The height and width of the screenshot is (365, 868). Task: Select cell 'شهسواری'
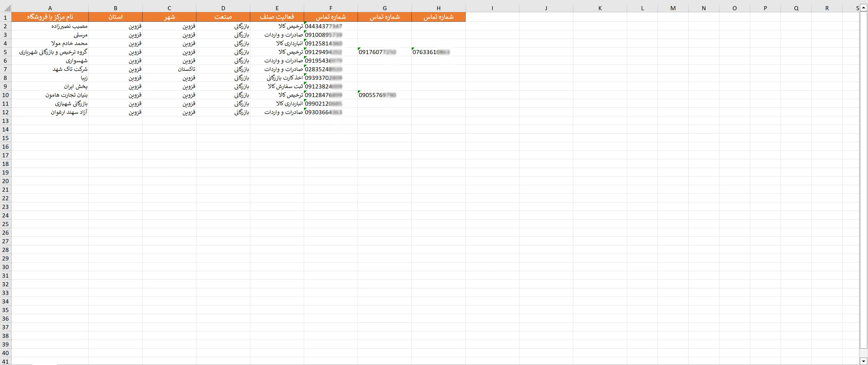click(50, 60)
